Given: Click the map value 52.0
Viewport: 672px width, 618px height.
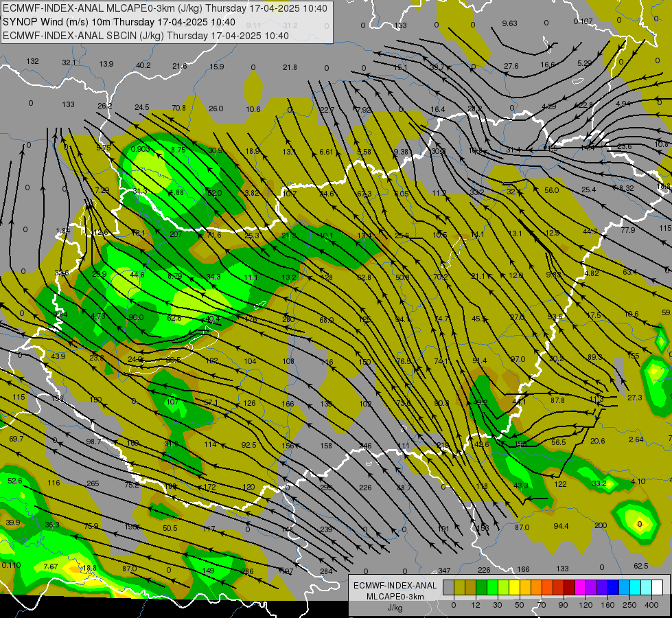Looking at the screenshot, I should (x=214, y=193).
